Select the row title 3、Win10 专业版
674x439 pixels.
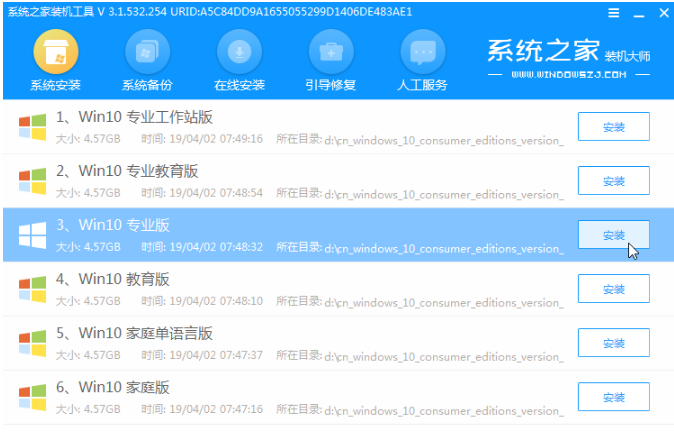(x=113, y=225)
